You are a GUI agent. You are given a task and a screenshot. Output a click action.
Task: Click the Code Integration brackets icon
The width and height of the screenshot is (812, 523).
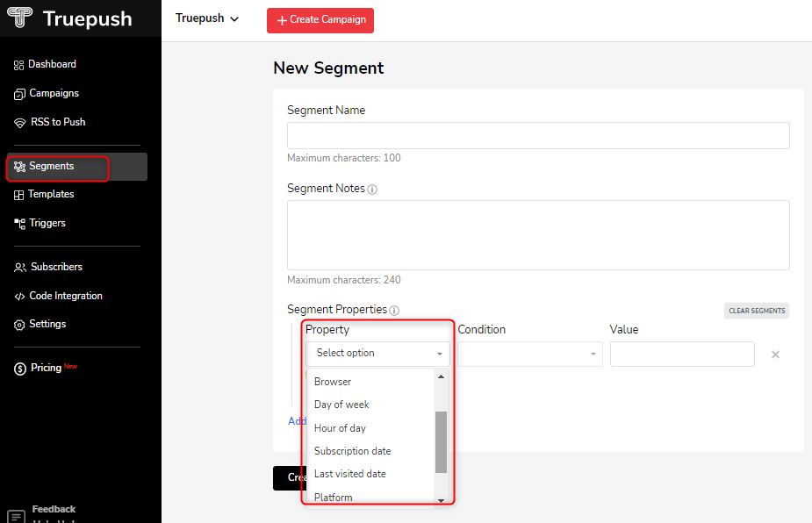click(x=19, y=297)
